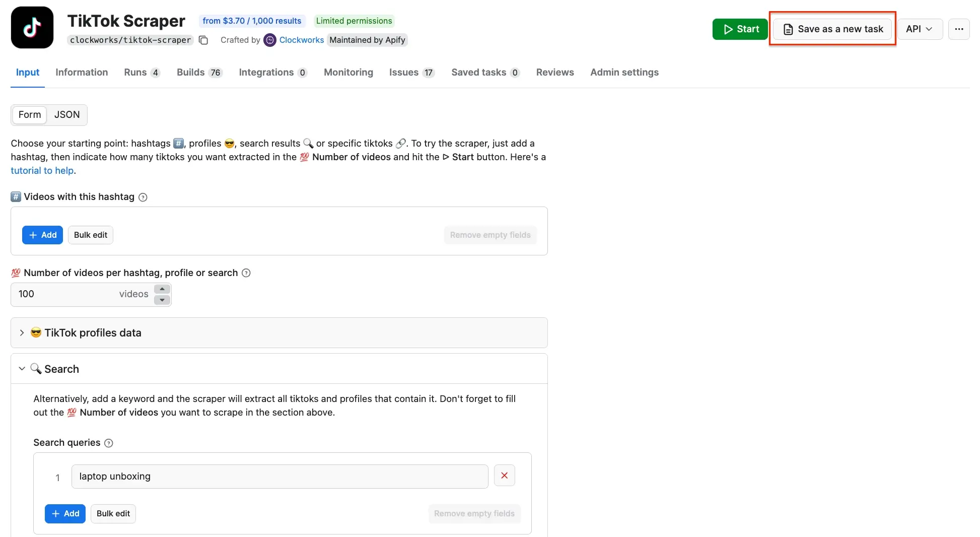Click the Maintained by Apify badge
The width and height of the screenshot is (980, 537).
click(367, 40)
